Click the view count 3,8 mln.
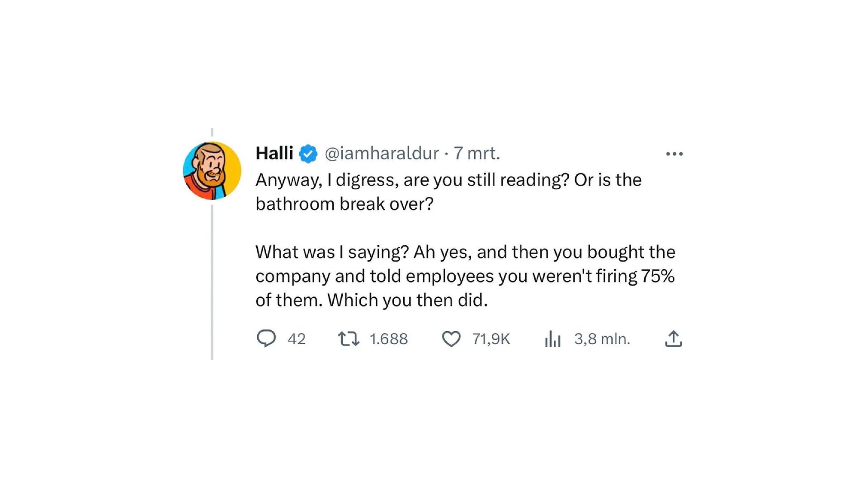This screenshot has height=488, width=868. (602, 339)
